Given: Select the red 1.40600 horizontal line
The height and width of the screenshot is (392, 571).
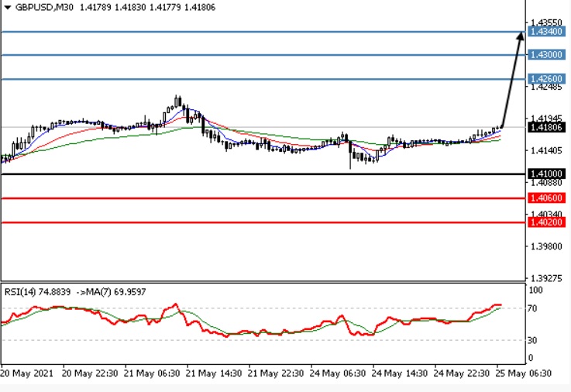Looking at the screenshot, I should 263,198.
